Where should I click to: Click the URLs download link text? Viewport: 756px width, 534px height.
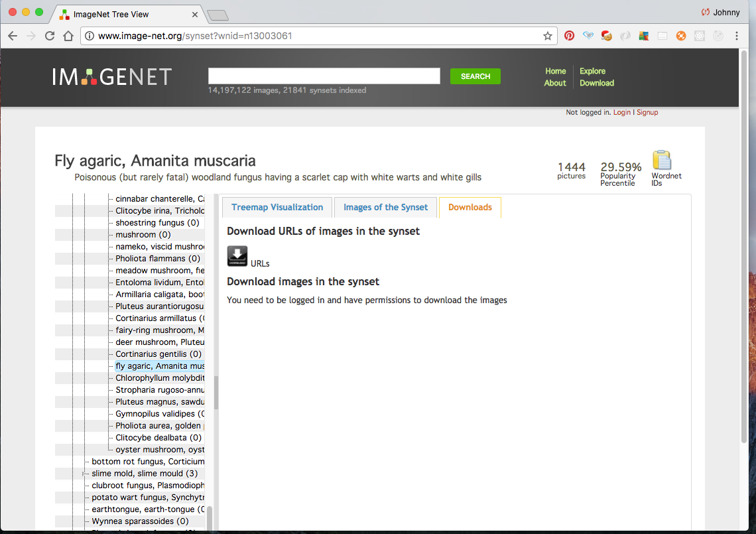[260, 263]
